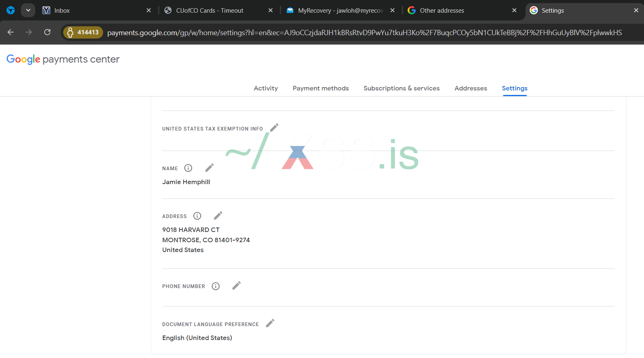Open the Address info icon
Screen dimensions: 644x358
click(x=197, y=216)
